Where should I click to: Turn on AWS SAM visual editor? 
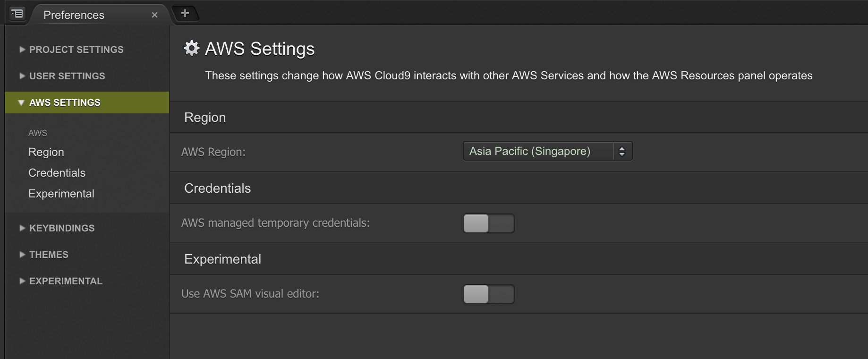[x=489, y=294]
